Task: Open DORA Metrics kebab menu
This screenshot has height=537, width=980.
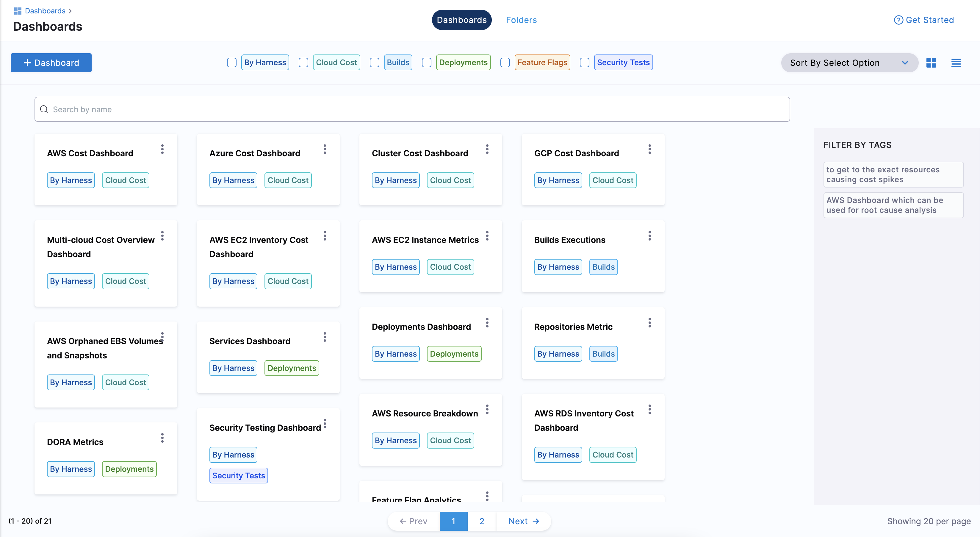Action: [162, 438]
